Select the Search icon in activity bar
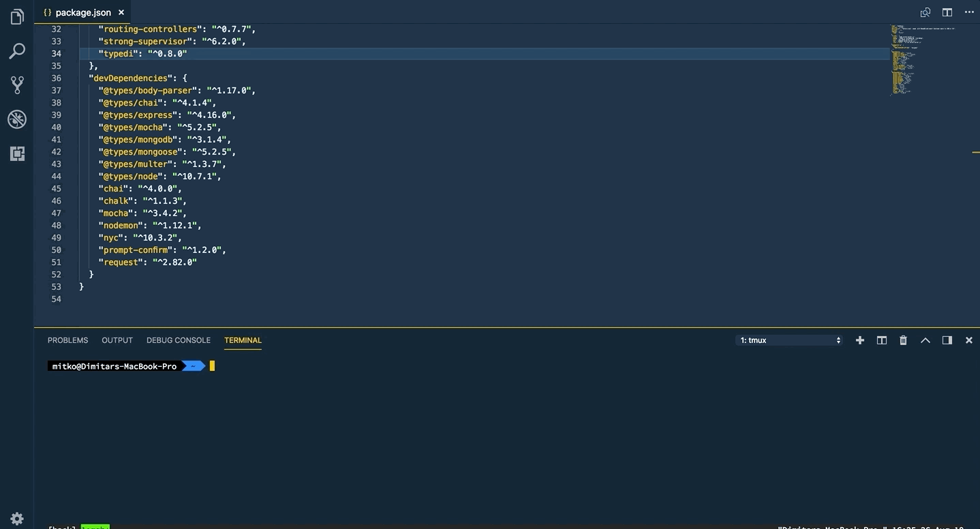980x529 pixels. pos(16,50)
